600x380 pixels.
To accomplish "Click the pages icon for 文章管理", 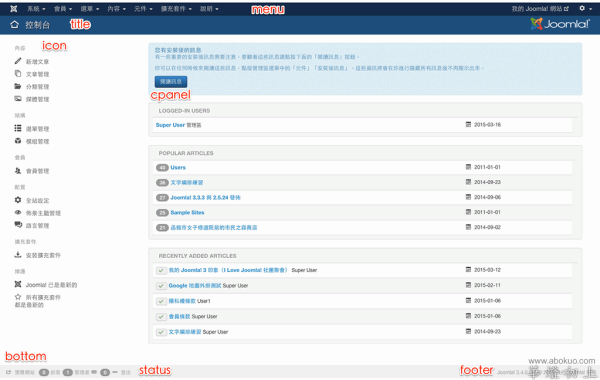I will pos(18,73).
